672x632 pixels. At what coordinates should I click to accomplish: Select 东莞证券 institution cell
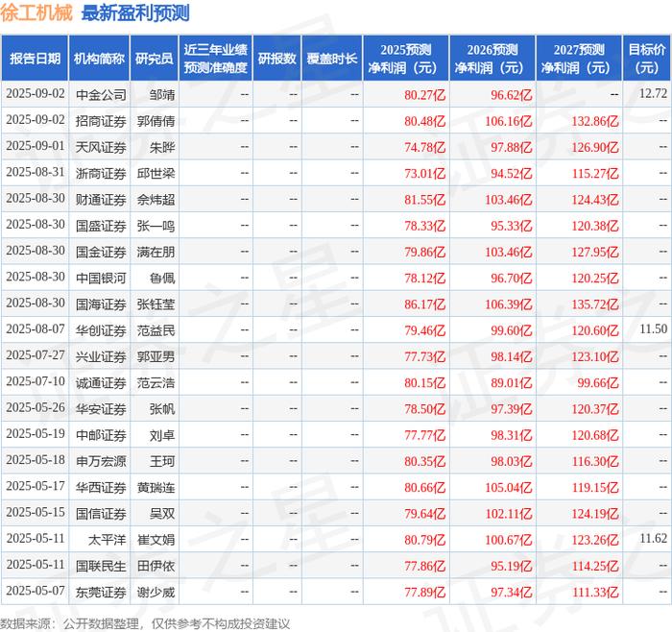pyautogui.click(x=101, y=592)
